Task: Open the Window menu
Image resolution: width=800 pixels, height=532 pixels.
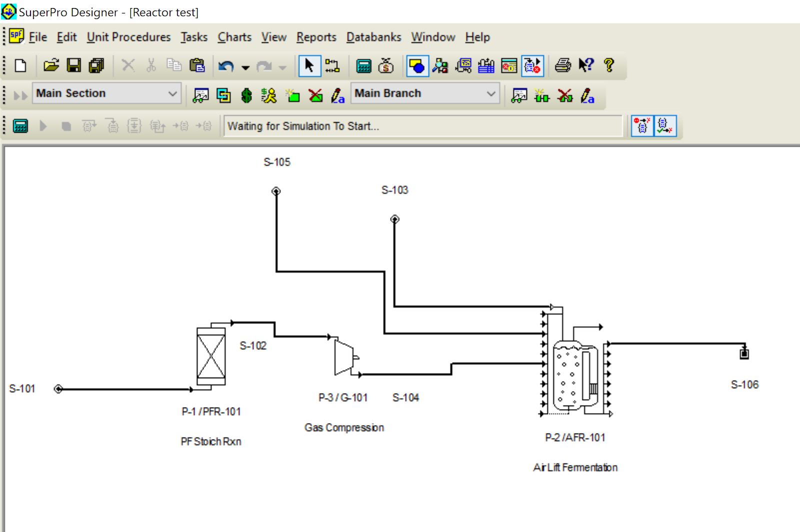Action: pyautogui.click(x=433, y=37)
